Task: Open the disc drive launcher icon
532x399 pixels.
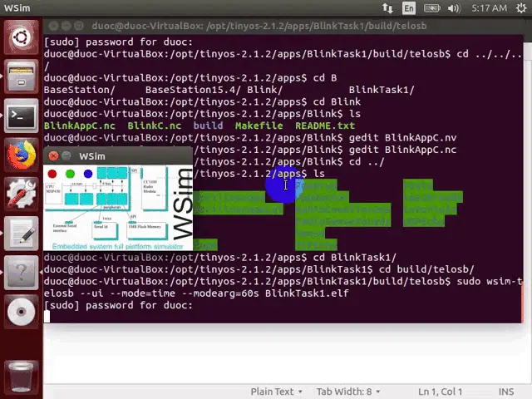Action: point(21,312)
